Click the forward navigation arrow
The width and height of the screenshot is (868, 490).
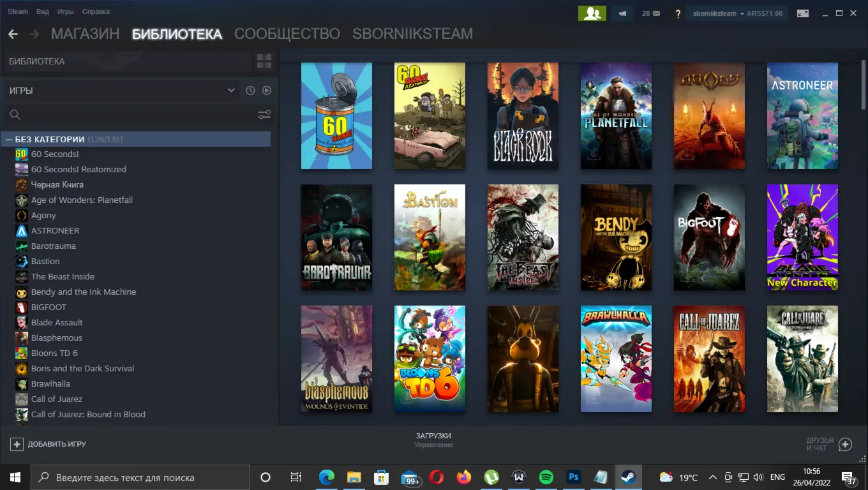[x=34, y=34]
